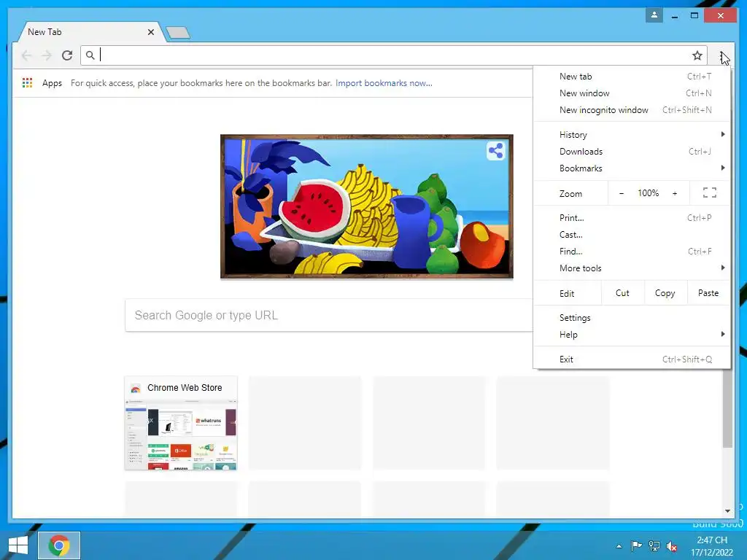The image size is (747, 560).
Task: Open the Apps grid icon in bookmarks bar
Action: 28,83
